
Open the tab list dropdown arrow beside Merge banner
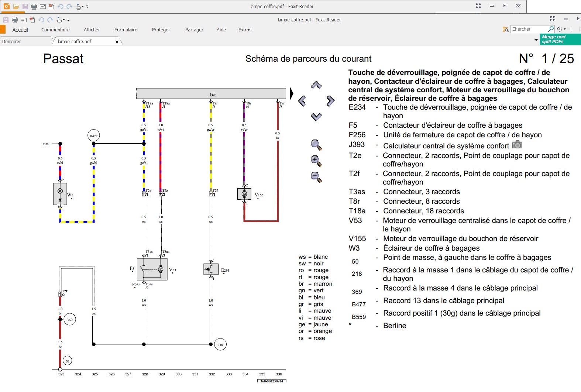point(536,40)
